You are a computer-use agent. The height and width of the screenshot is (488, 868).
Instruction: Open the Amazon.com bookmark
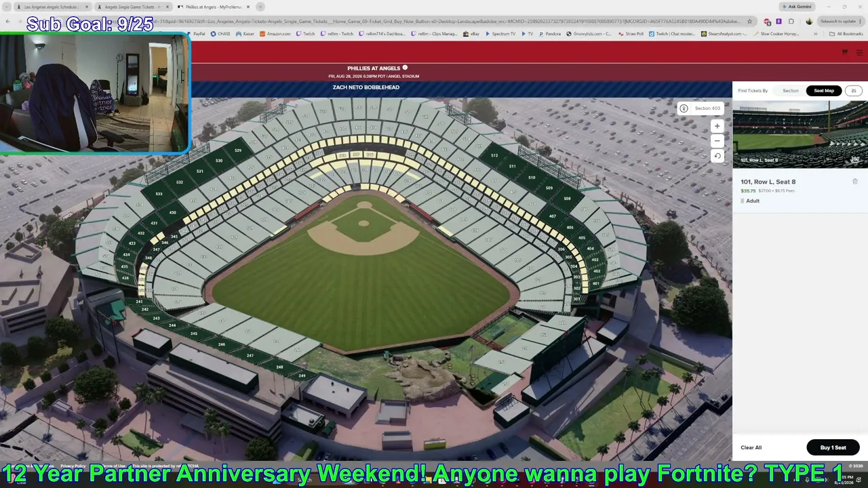(x=275, y=34)
